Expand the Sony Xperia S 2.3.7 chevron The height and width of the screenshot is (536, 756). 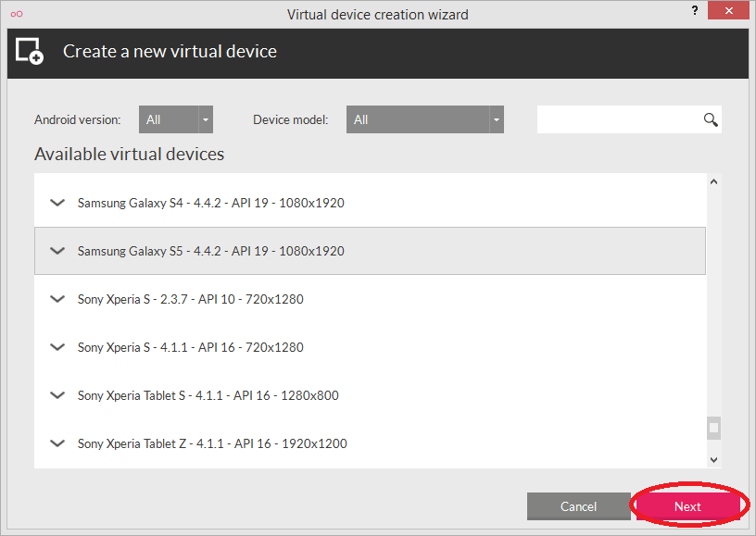pyautogui.click(x=57, y=299)
